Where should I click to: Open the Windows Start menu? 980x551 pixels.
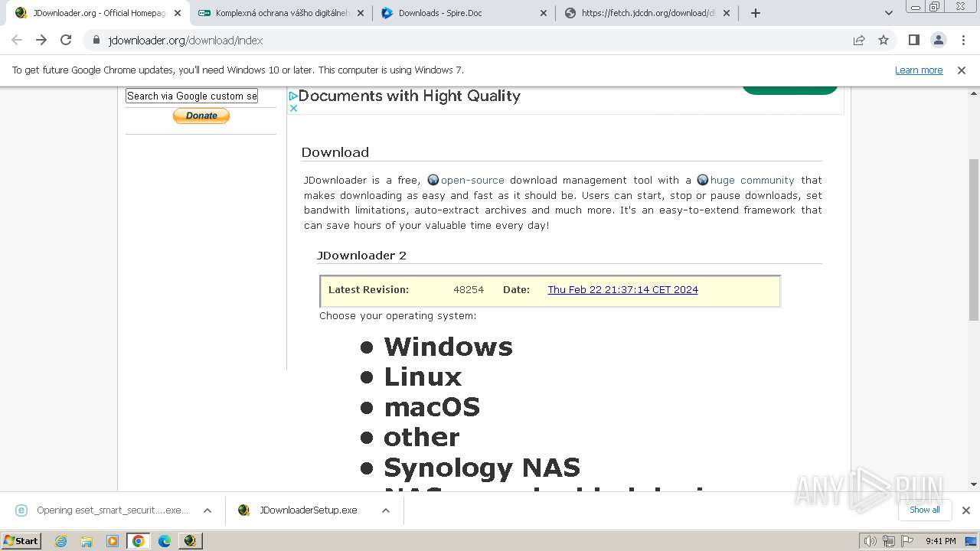(x=21, y=540)
